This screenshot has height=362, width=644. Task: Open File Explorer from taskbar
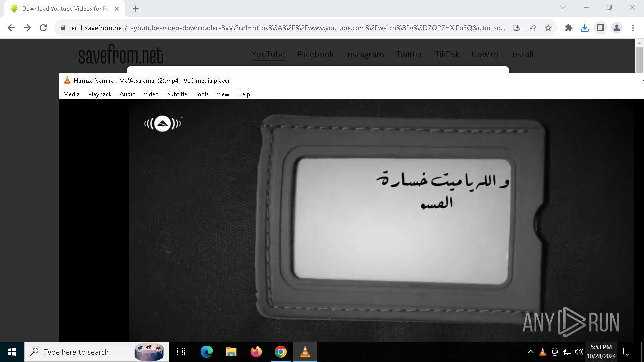(231, 352)
